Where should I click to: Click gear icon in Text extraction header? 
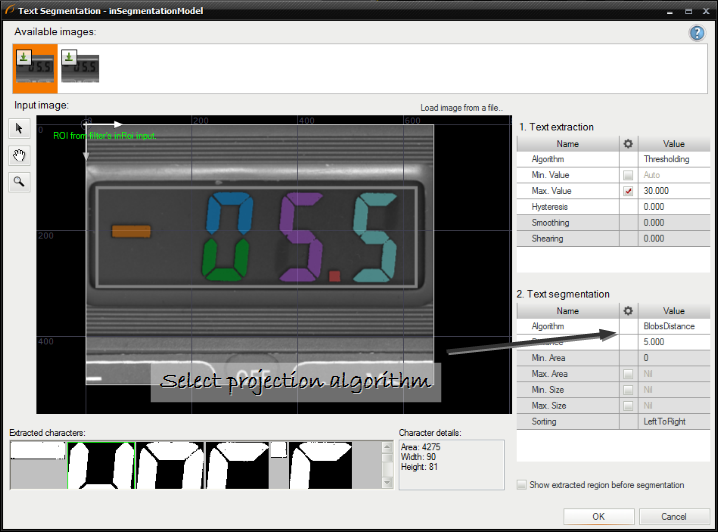point(627,144)
